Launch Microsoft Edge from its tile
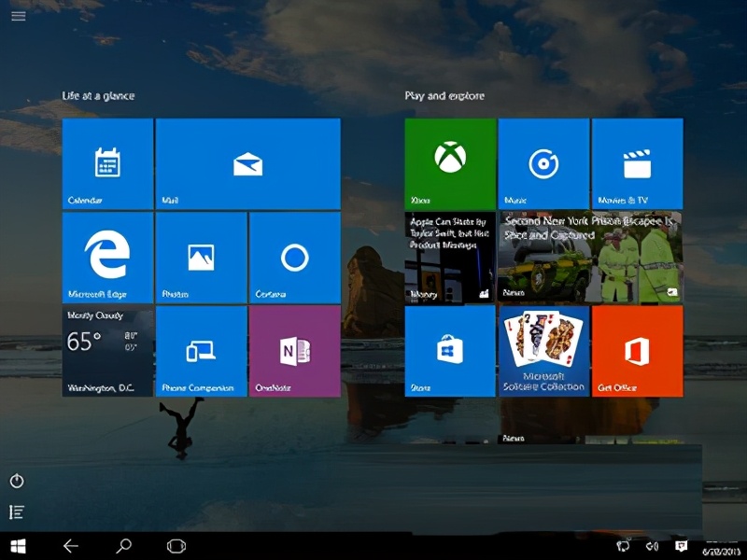The width and height of the screenshot is (747, 560). [107, 257]
